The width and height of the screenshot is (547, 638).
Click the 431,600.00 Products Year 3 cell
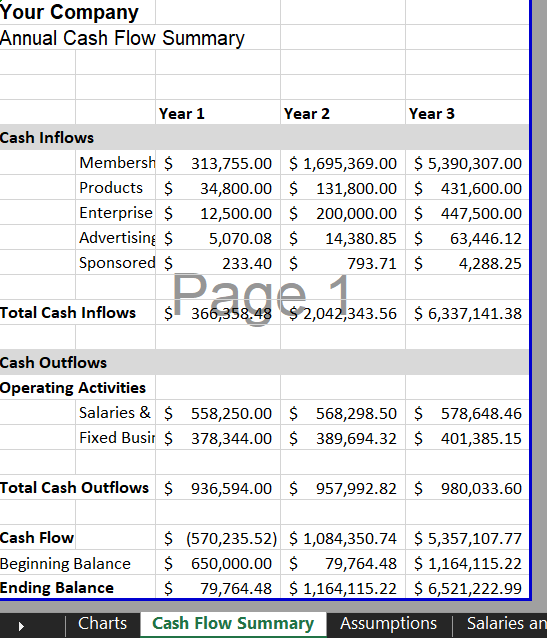[x=467, y=188]
